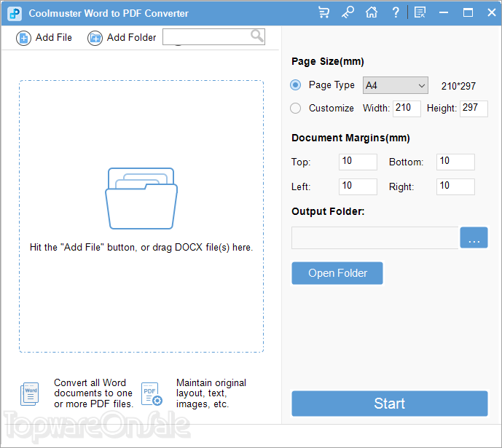
Task: Open the shopping cart purchase icon
Action: pyautogui.click(x=323, y=13)
